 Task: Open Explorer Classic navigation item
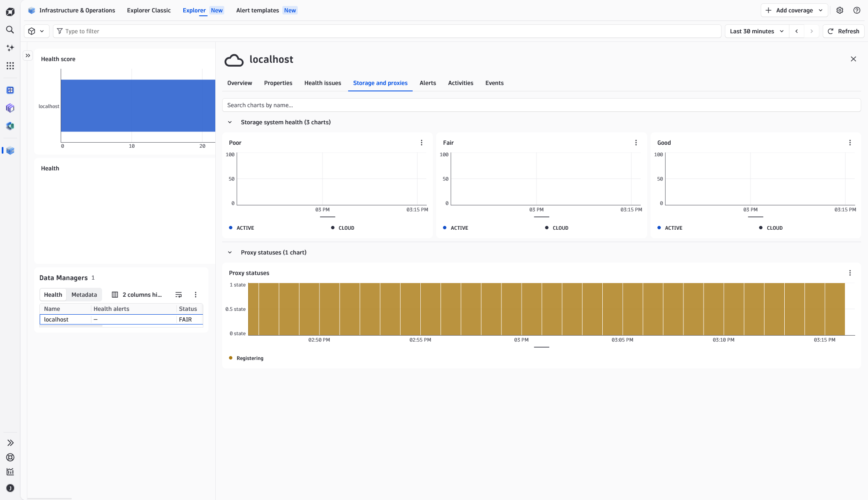point(149,10)
